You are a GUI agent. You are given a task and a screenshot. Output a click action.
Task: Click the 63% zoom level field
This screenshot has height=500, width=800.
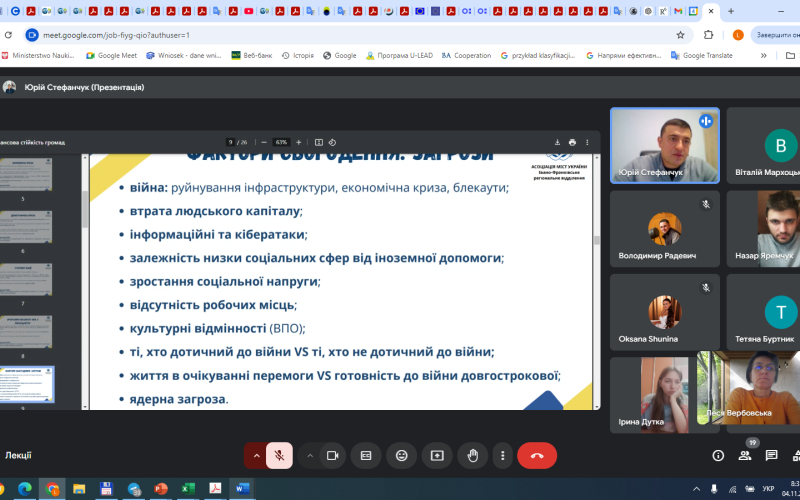click(281, 142)
